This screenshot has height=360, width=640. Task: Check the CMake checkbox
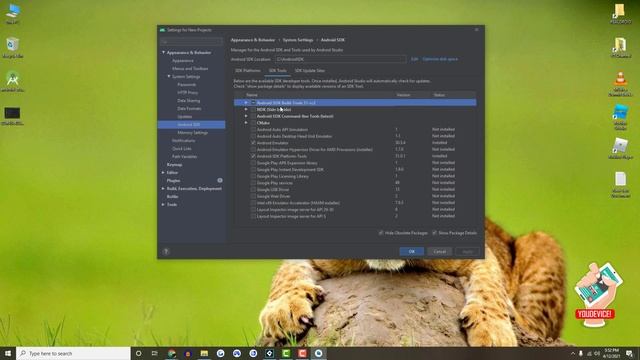click(x=253, y=123)
